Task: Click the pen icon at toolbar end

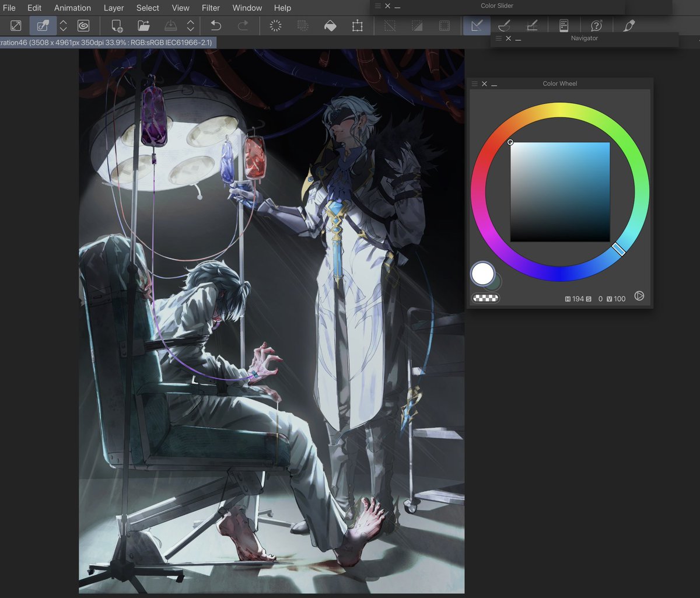Action: [x=629, y=26]
